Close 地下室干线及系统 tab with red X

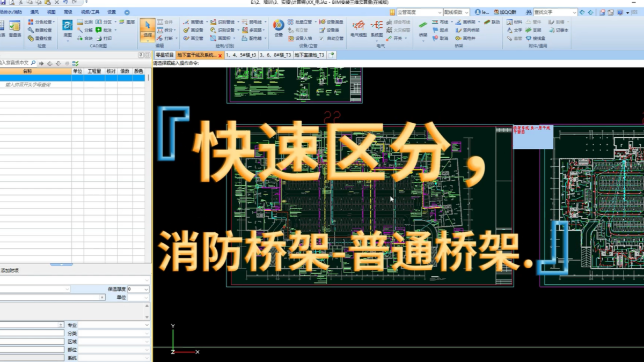(x=220, y=55)
